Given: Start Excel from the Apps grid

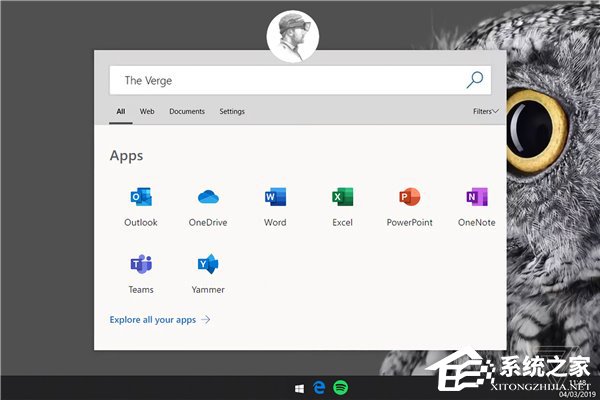Looking at the screenshot, I should point(342,197).
